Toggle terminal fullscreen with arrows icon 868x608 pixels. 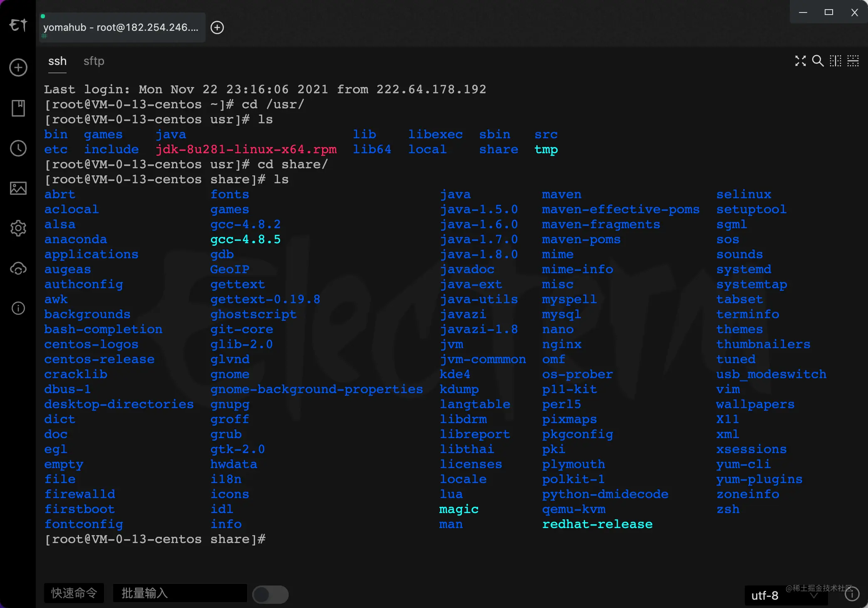point(800,61)
